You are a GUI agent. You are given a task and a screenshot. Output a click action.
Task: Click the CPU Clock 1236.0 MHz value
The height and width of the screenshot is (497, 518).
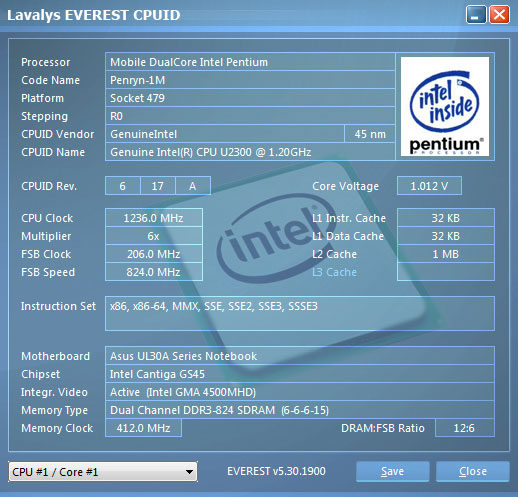point(154,218)
